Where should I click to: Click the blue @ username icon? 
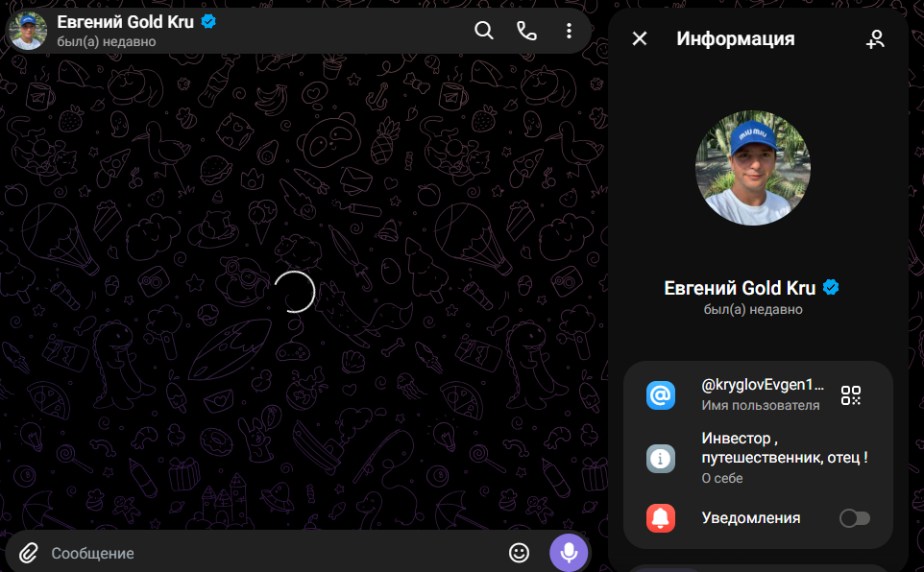661,395
